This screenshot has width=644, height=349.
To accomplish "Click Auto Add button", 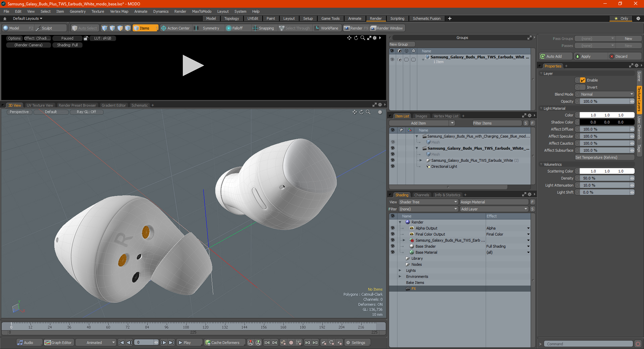I will tap(556, 56).
